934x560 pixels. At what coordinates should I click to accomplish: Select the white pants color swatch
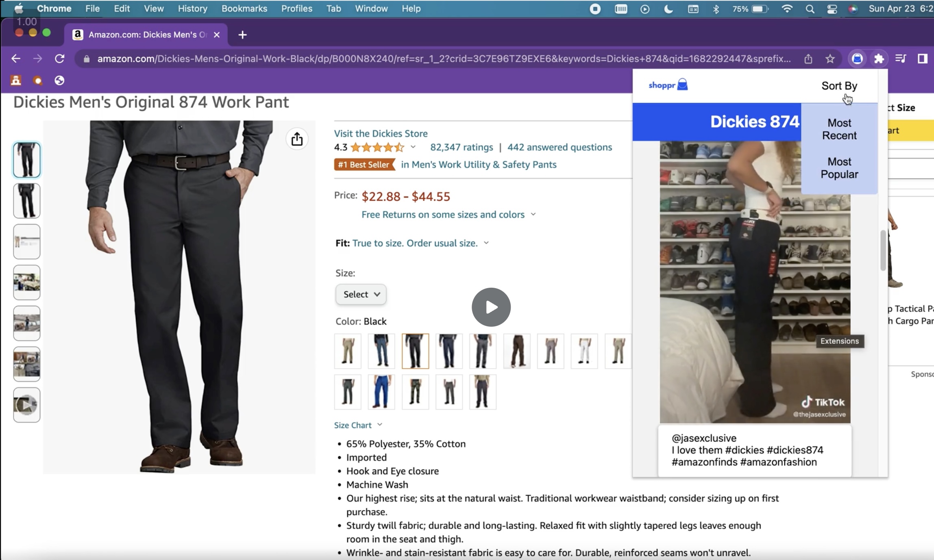tap(584, 351)
